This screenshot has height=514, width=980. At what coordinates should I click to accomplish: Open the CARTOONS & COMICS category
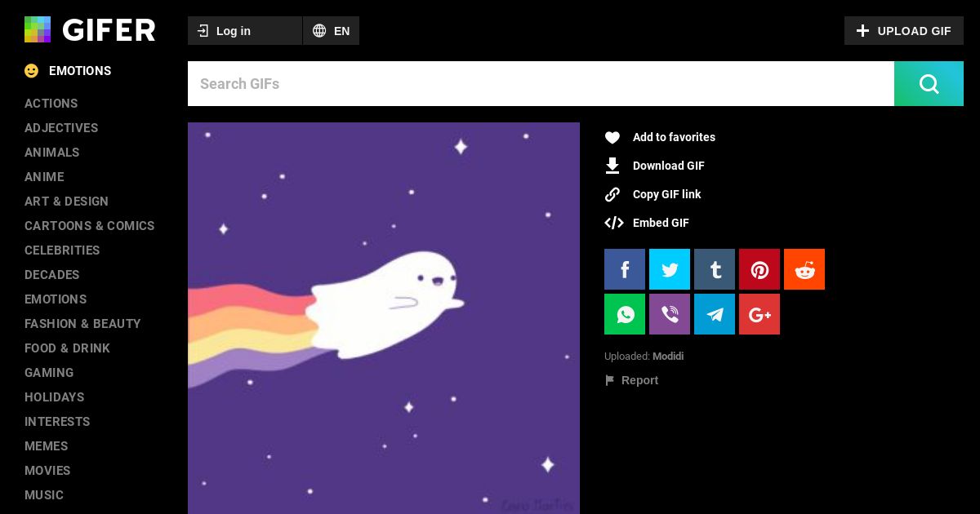(90, 226)
